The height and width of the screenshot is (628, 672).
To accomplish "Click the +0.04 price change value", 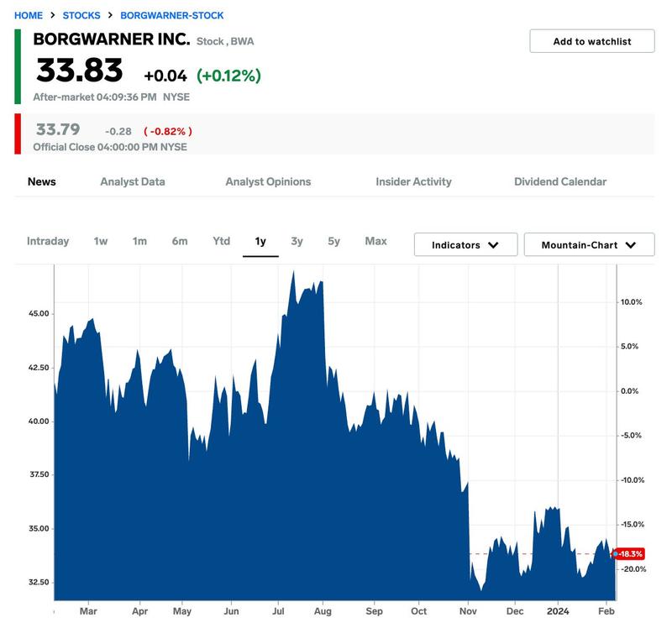I will pos(165,76).
